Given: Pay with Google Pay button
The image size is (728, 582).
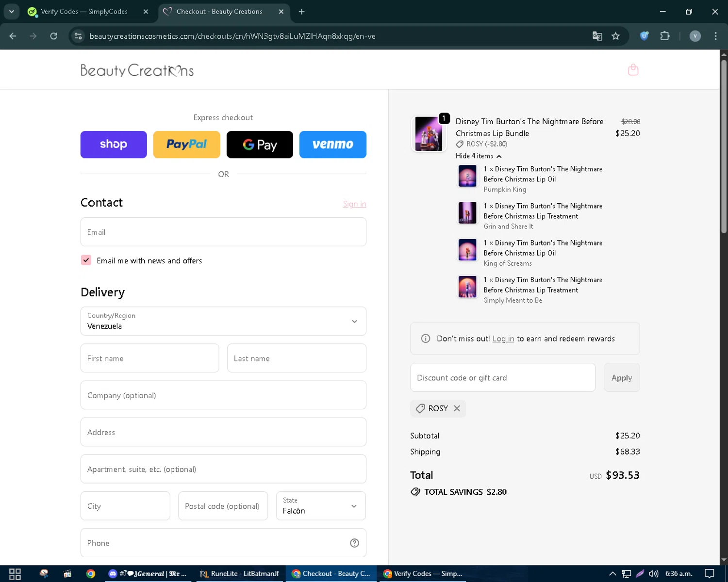Looking at the screenshot, I should click(x=260, y=145).
